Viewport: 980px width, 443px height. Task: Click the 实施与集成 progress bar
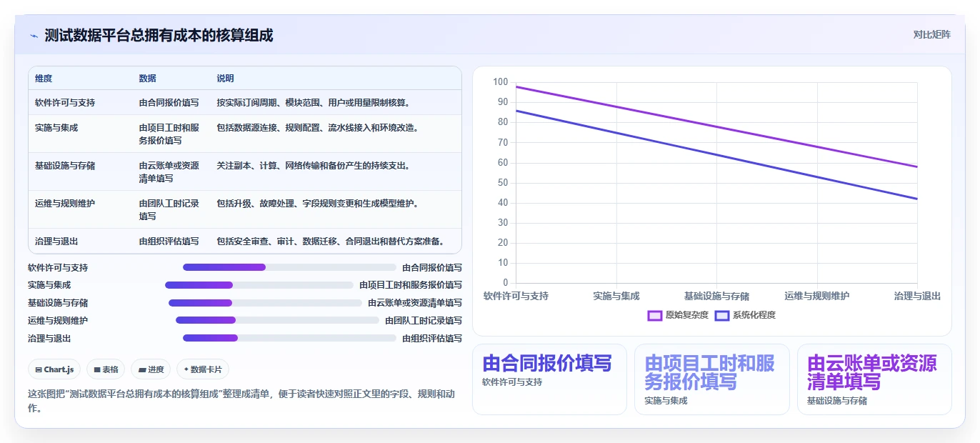pos(259,285)
